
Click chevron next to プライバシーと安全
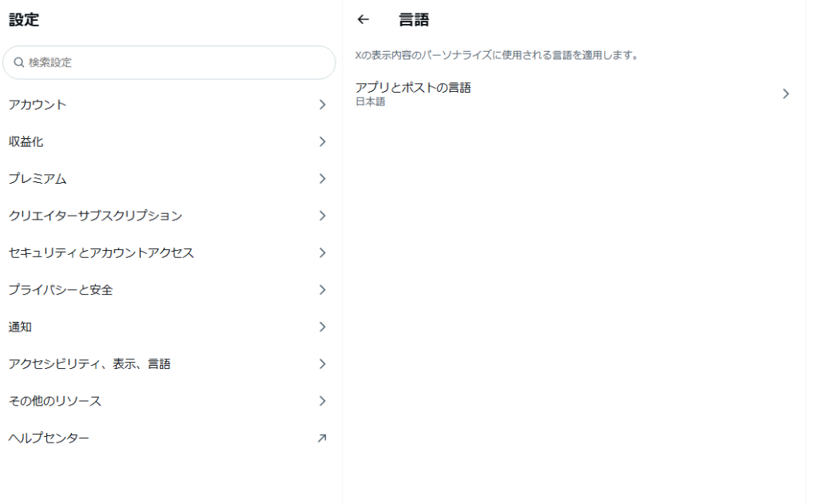coord(322,290)
